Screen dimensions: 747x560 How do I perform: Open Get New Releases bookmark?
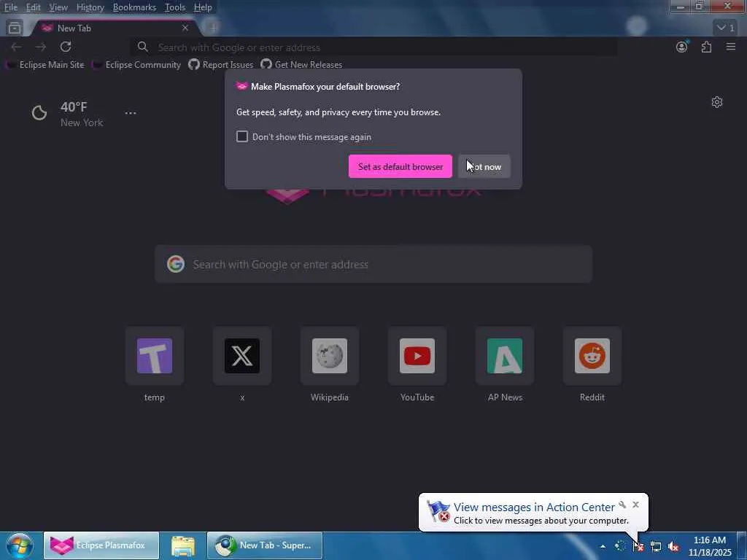click(301, 64)
